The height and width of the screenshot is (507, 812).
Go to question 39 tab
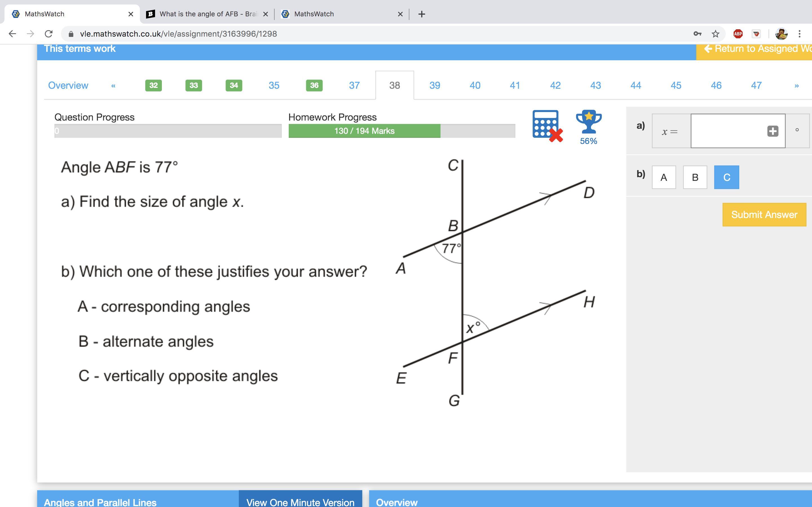click(434, 86)
